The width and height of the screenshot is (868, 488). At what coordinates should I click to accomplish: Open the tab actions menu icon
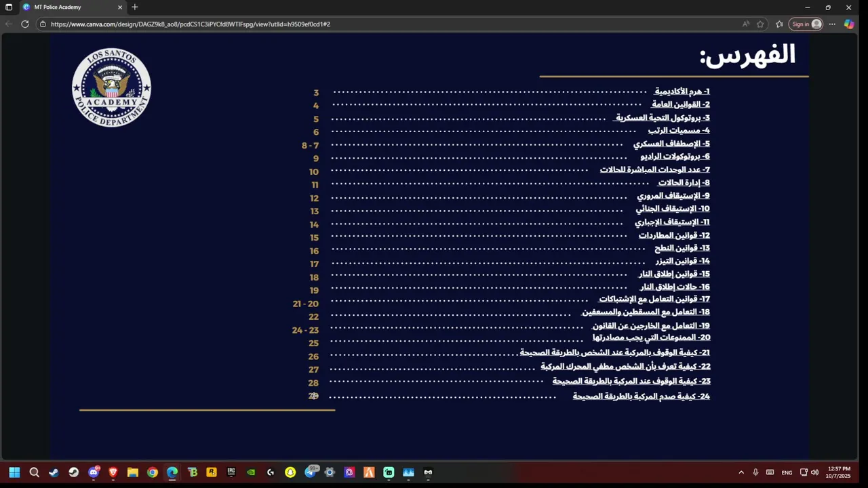(9, 7)
